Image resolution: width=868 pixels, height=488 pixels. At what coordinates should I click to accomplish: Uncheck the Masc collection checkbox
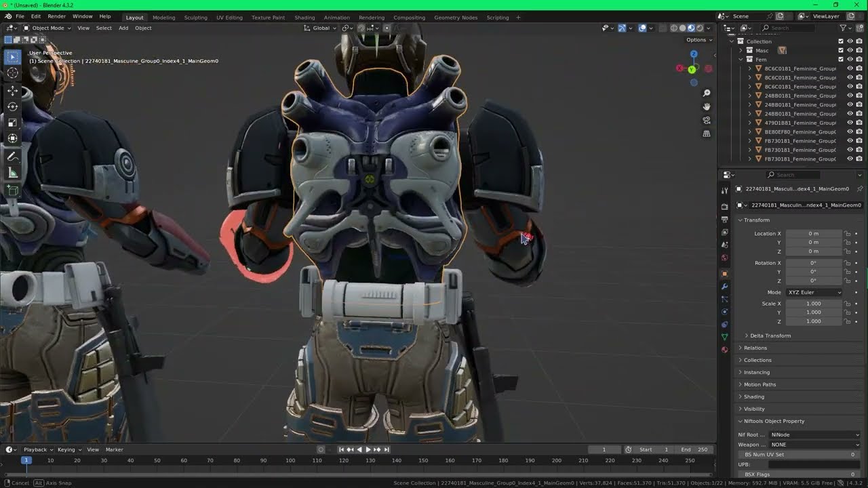(x=841, y=50)
